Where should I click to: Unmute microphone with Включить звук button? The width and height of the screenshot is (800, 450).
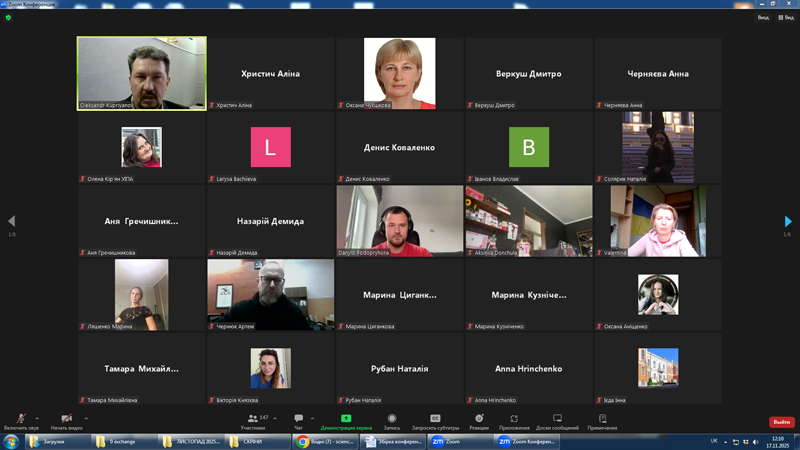(x=20, y=419)
